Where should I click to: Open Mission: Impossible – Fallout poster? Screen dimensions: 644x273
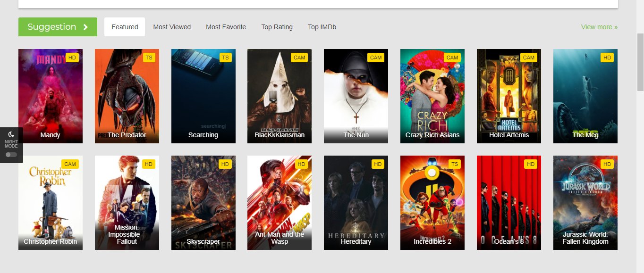click(127, 203)
